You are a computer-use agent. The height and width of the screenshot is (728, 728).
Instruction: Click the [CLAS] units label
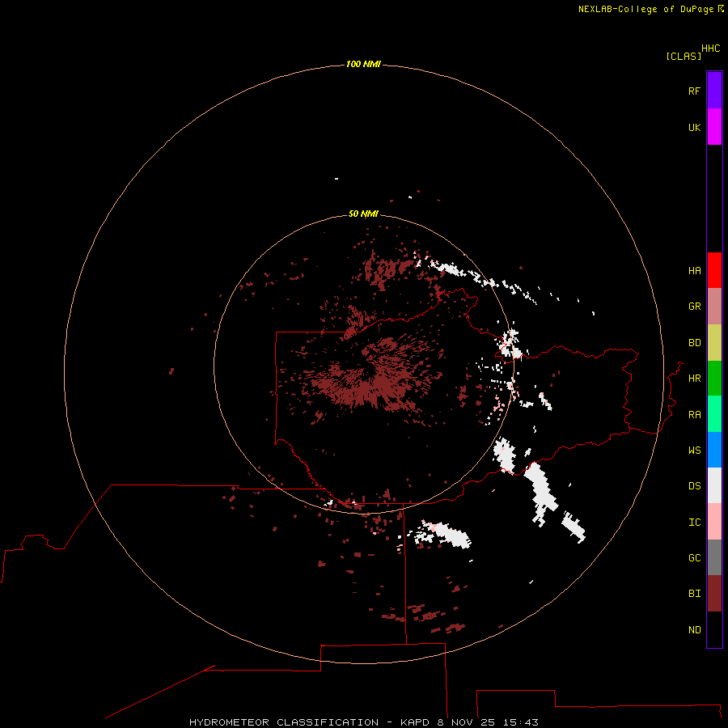click(684, 56)
